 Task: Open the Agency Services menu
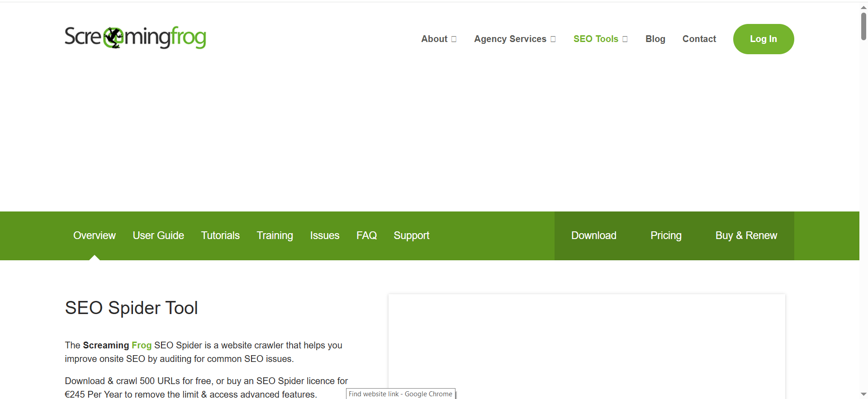[x=510, y=39]
